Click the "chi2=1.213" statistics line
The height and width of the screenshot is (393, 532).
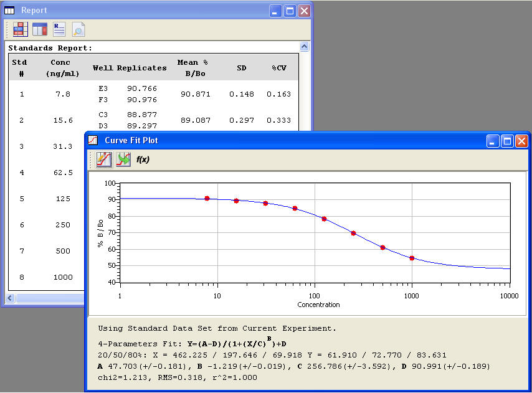tap(178, 377)
